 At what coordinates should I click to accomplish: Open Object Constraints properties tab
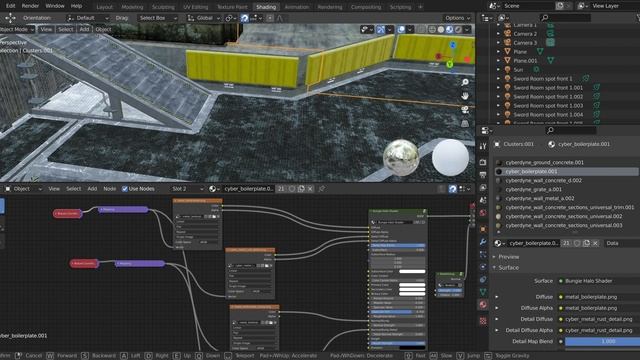483,280
